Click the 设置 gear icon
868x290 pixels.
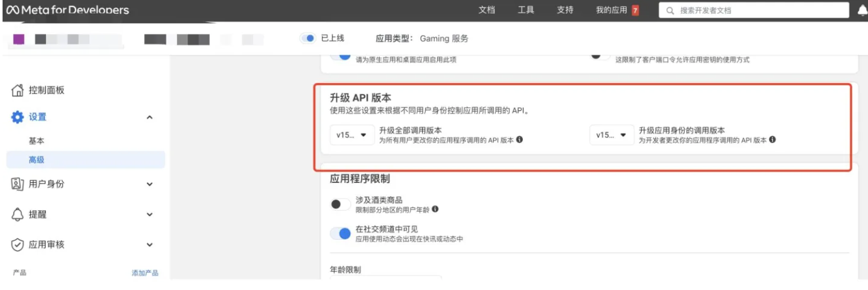[18, 117]
